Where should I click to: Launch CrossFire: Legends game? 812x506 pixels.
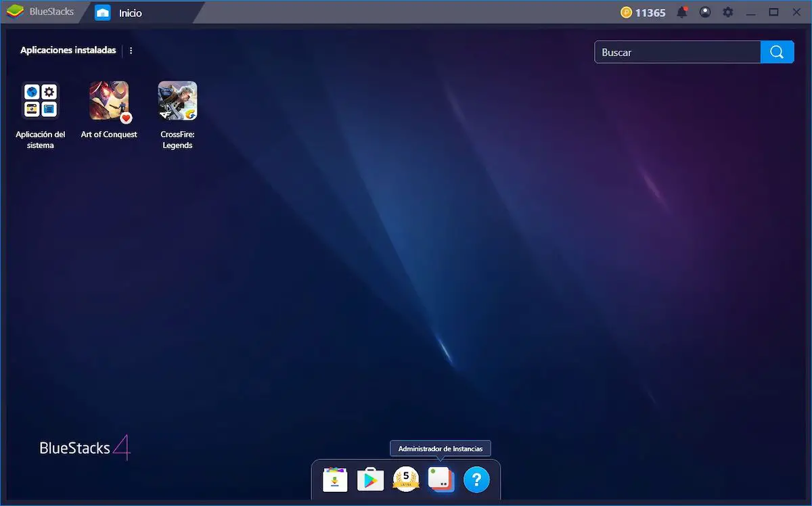point(177,101)
